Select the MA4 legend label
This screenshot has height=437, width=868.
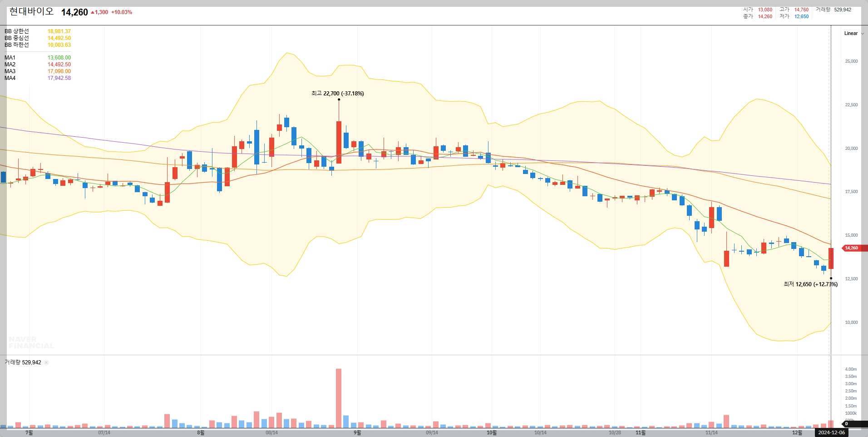point(10,78)
